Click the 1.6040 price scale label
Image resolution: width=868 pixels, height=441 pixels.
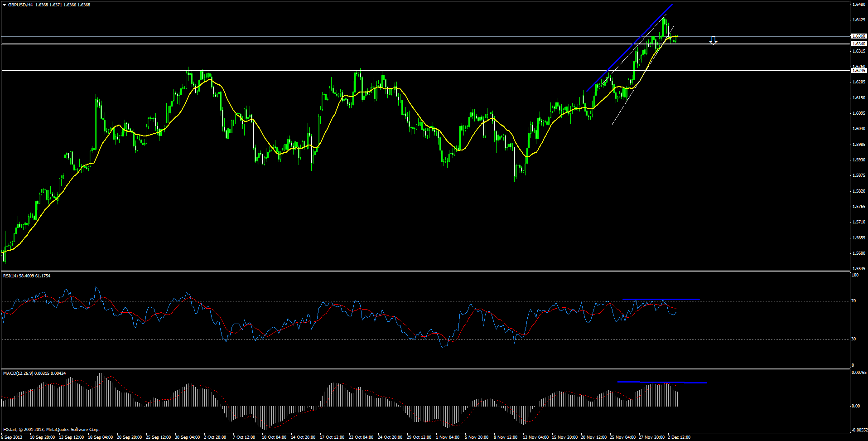pos(859,129)
